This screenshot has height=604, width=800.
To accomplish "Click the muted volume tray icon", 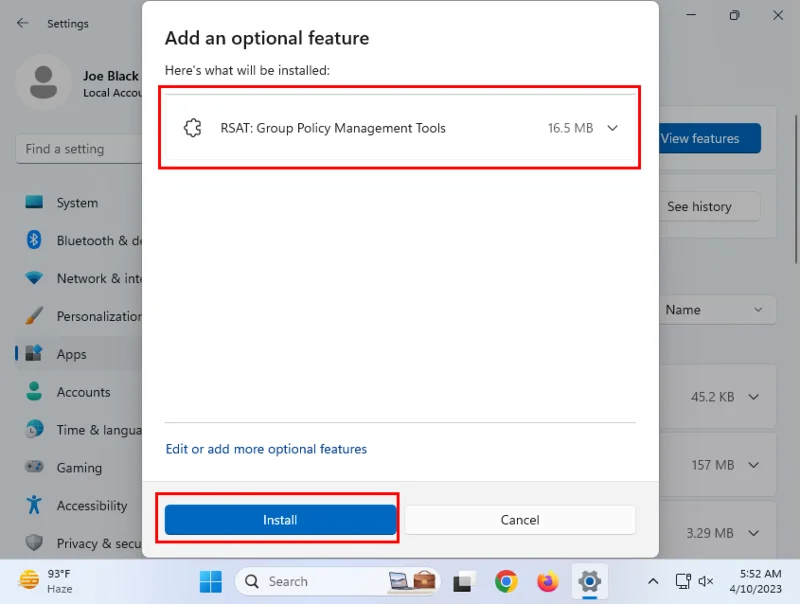I will point(706,581).
